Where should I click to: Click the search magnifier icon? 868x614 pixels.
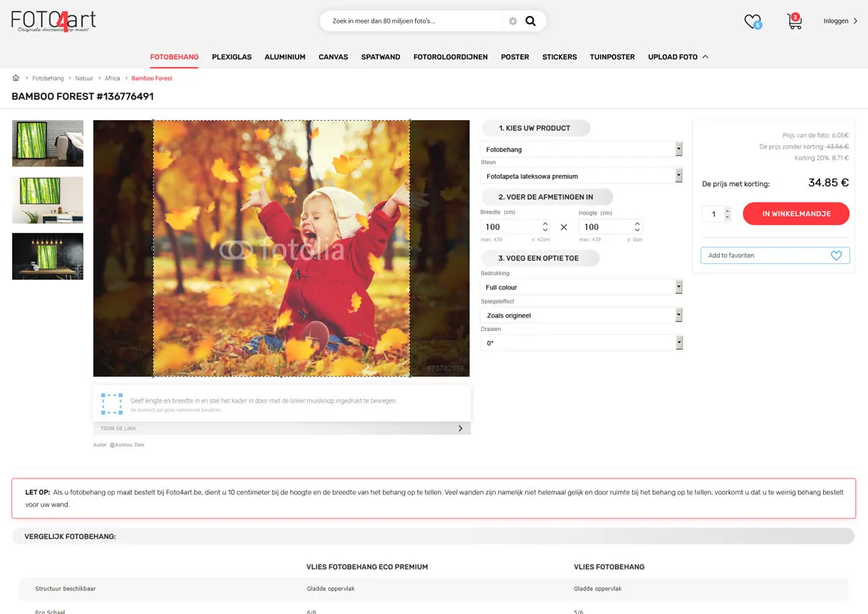[531, 21]
